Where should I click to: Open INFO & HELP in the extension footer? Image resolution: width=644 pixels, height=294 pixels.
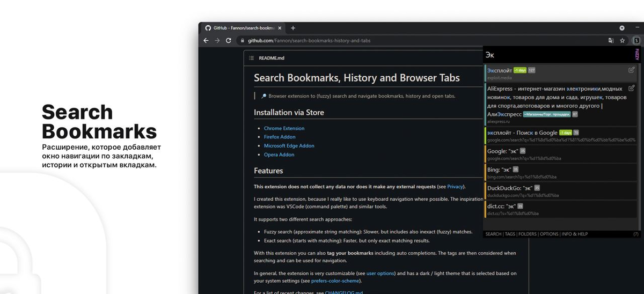click(x=574, y=234)
